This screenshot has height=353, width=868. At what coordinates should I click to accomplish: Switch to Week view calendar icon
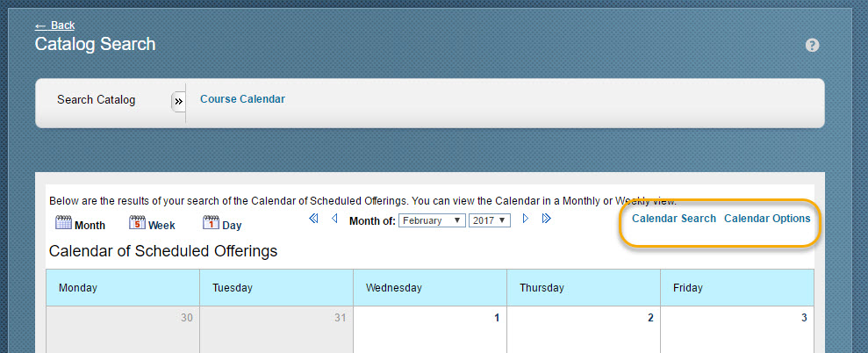tap(137, 223)
